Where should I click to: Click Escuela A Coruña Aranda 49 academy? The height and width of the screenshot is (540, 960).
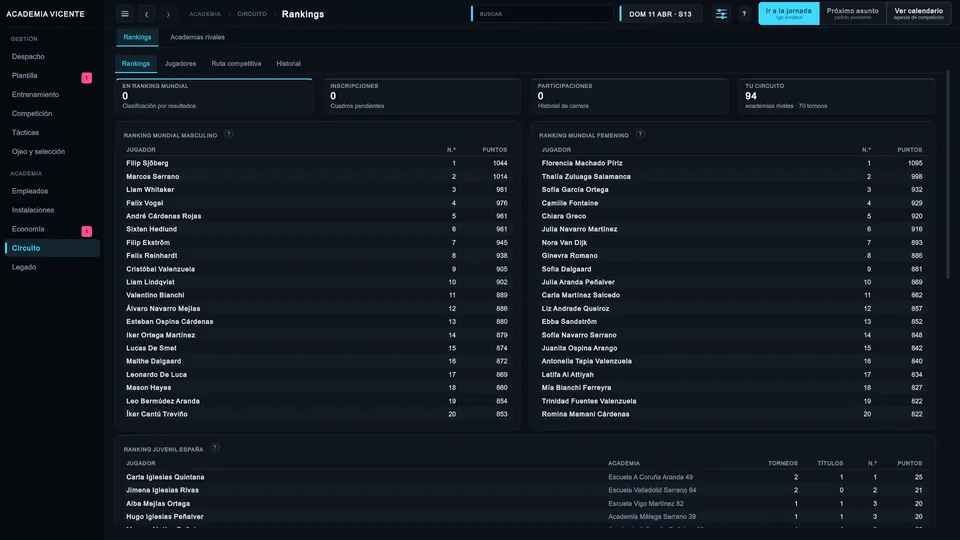click(650, 477)
